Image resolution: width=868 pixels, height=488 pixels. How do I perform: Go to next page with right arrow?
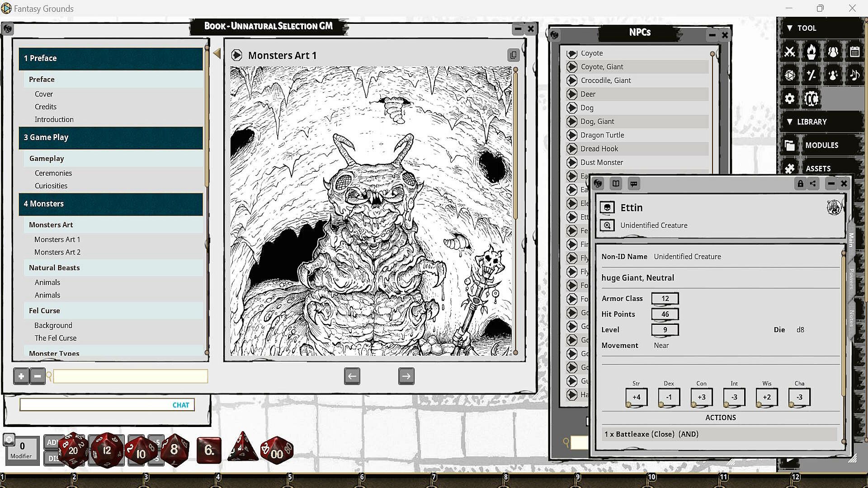point(406,376)
